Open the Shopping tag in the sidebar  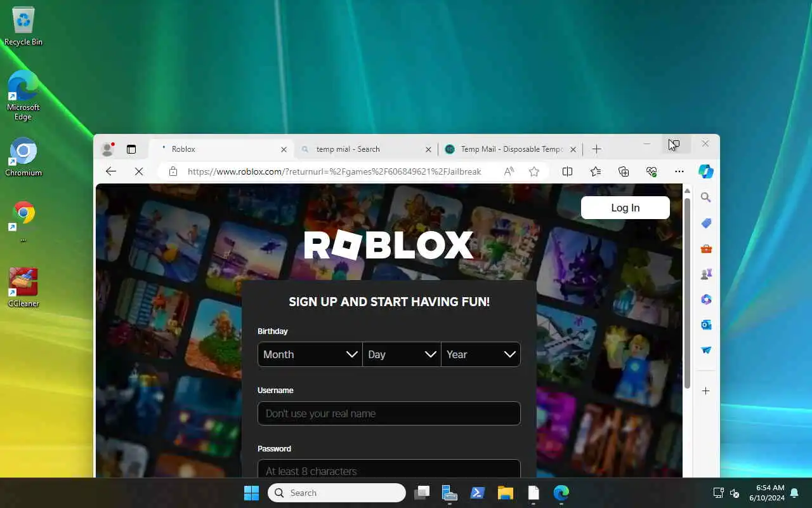[706, 223]
